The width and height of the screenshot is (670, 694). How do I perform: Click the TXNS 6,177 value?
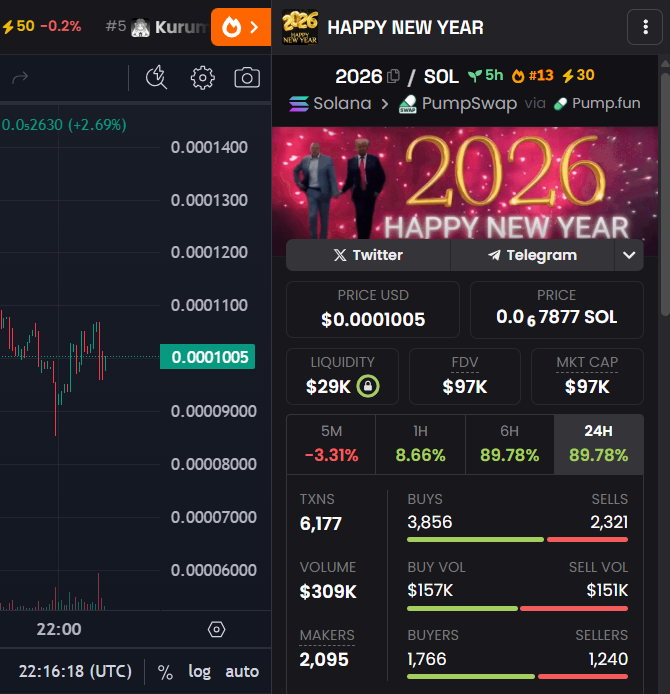[x=321, y=524]
